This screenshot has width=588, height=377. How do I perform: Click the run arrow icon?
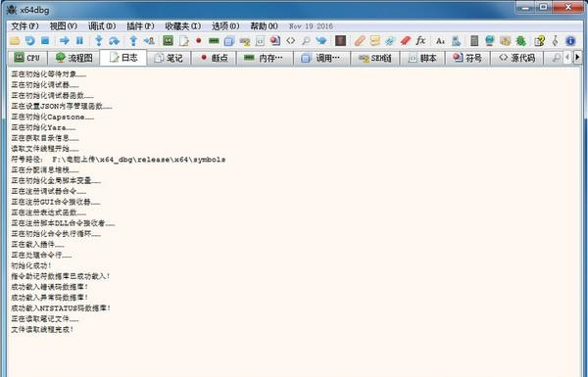pyautogui.click(x=65, y=40)
